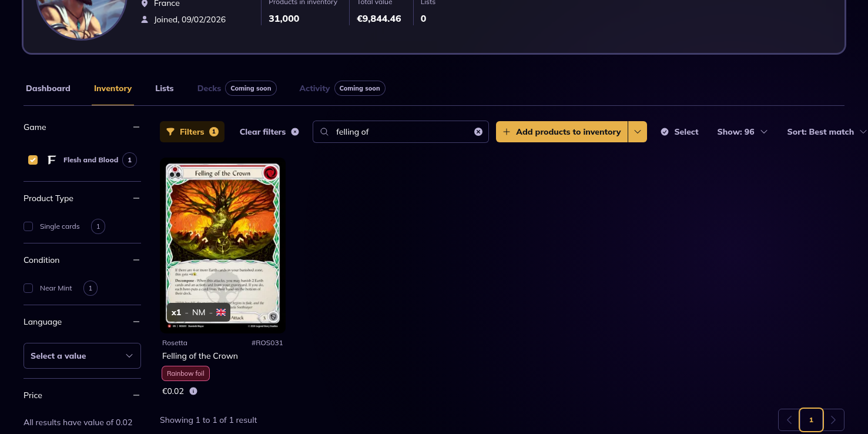Expand the Show: 96 results dropdown
868x434 pixels.
point(742,132)
